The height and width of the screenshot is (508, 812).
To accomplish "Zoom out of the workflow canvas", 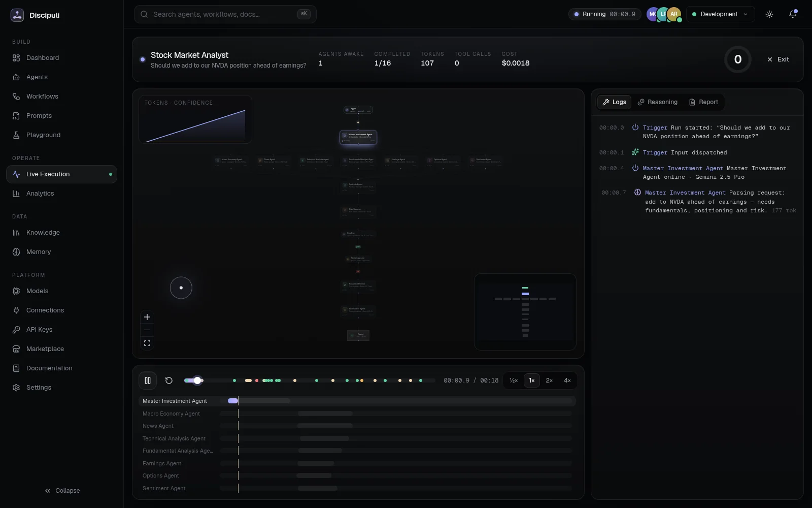I will pos(147,330).
